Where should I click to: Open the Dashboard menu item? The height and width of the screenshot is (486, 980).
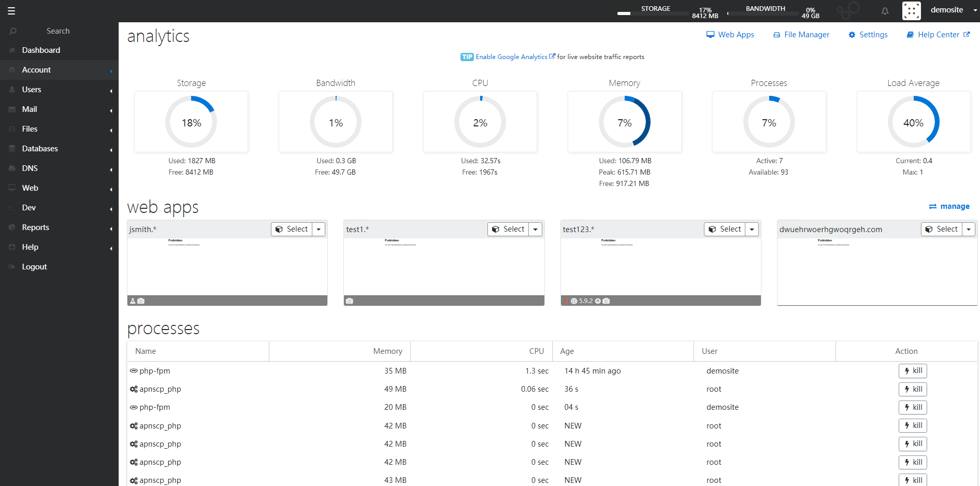pos(59,50)
